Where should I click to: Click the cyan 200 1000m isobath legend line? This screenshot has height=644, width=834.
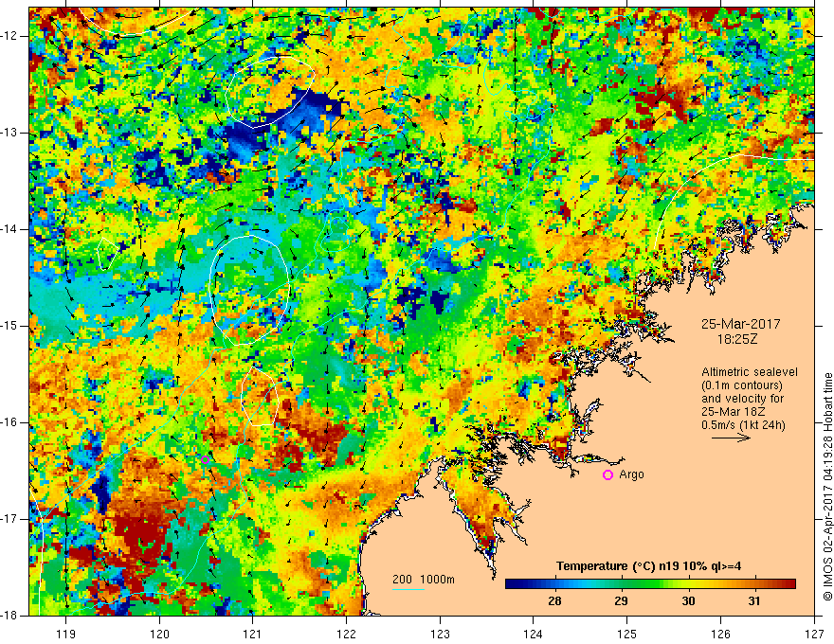point(408,589)
